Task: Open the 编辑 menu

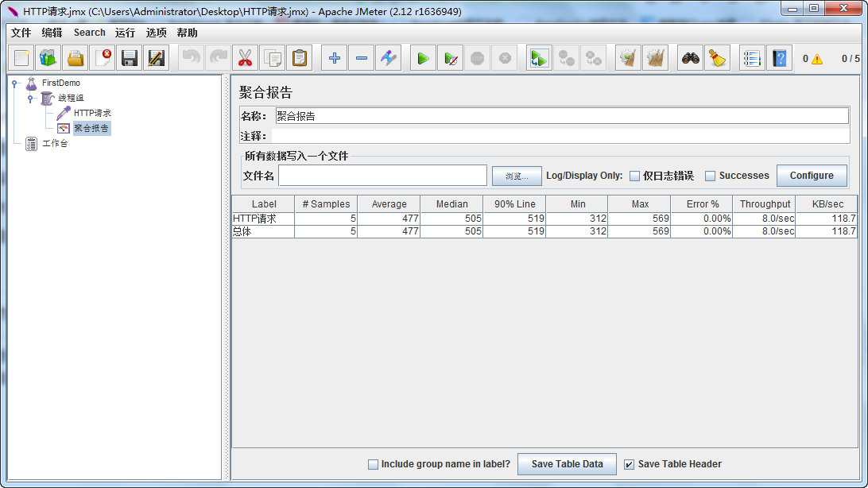Action: (52, 33)
